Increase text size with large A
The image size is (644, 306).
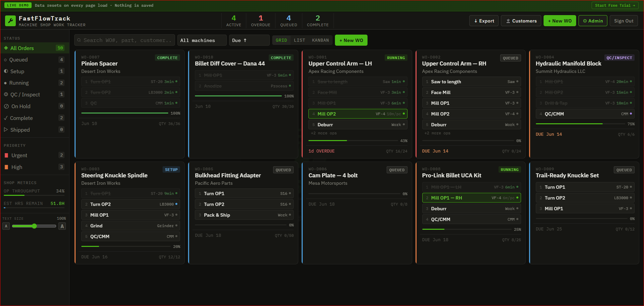(x=62, y=226)
